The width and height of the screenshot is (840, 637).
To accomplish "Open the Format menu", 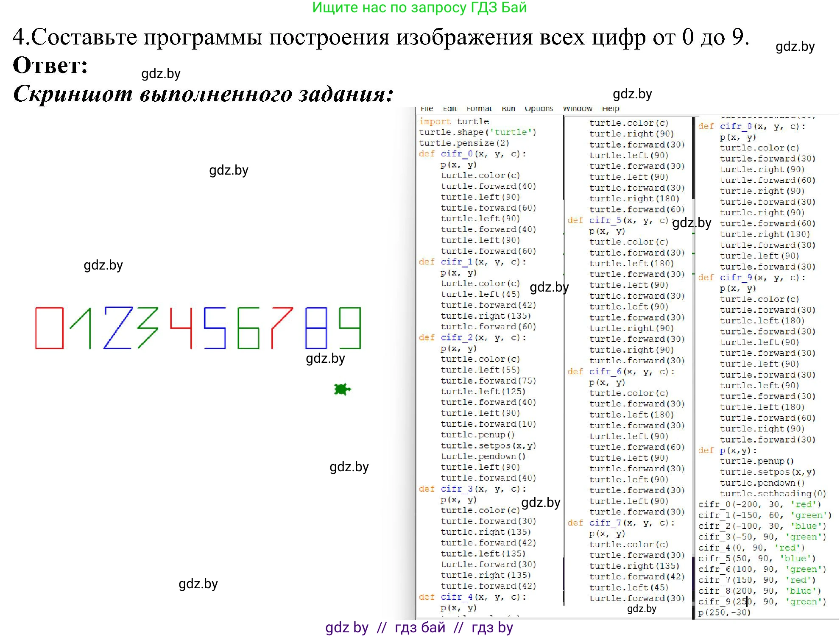I will 479,108.
